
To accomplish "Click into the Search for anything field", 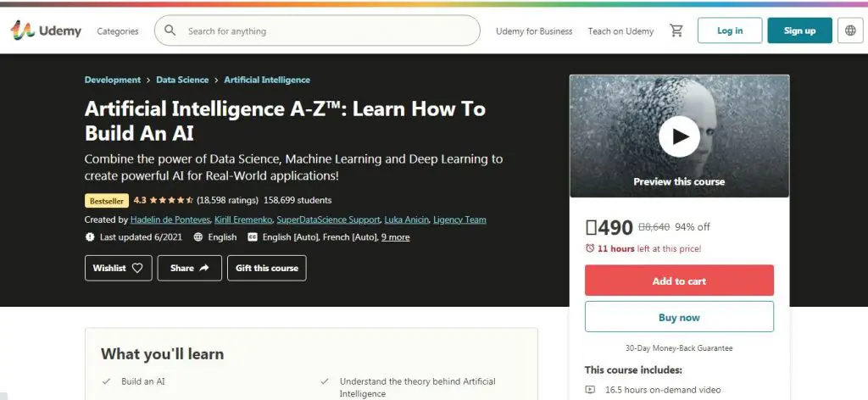I will pyautogui.click(x=326, y=31).
